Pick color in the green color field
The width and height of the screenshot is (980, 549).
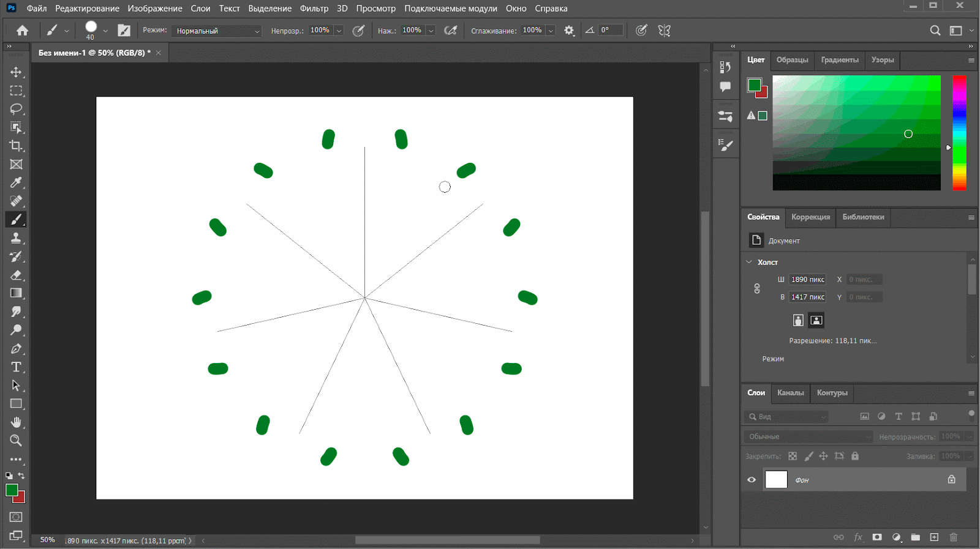coord(856,133)
